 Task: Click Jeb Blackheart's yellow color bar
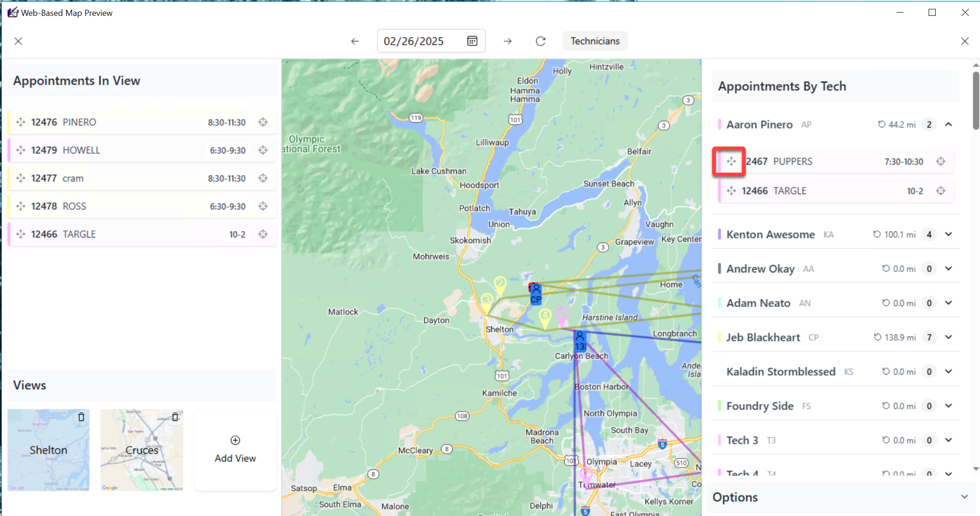pyautogui.click(x=719, y=337)
